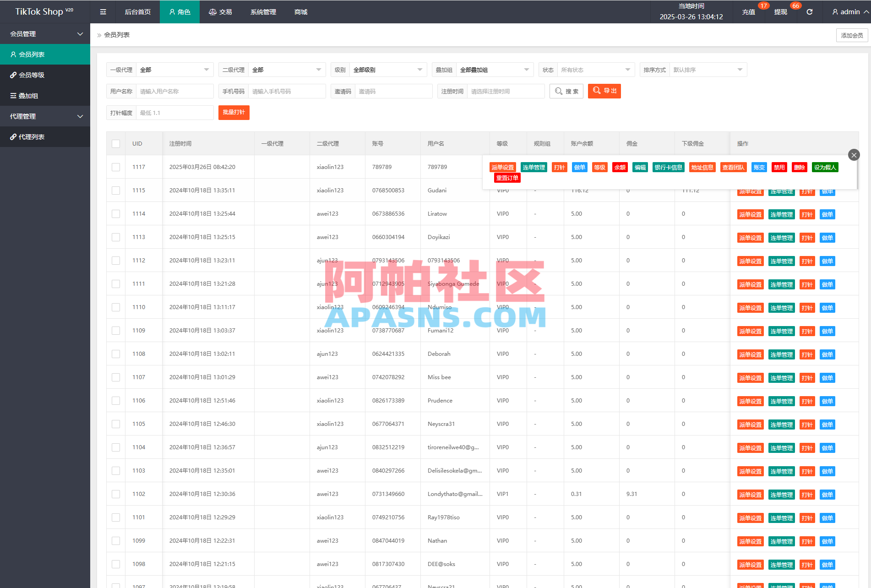The width and height of the screenshot is (871, 588).
Task: Check the row checkbox for UID 1102
Action: 115,494
